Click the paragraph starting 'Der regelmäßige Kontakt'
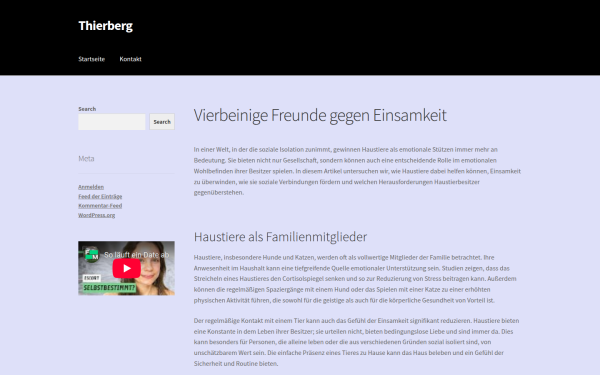 click(x=356, y=342)
